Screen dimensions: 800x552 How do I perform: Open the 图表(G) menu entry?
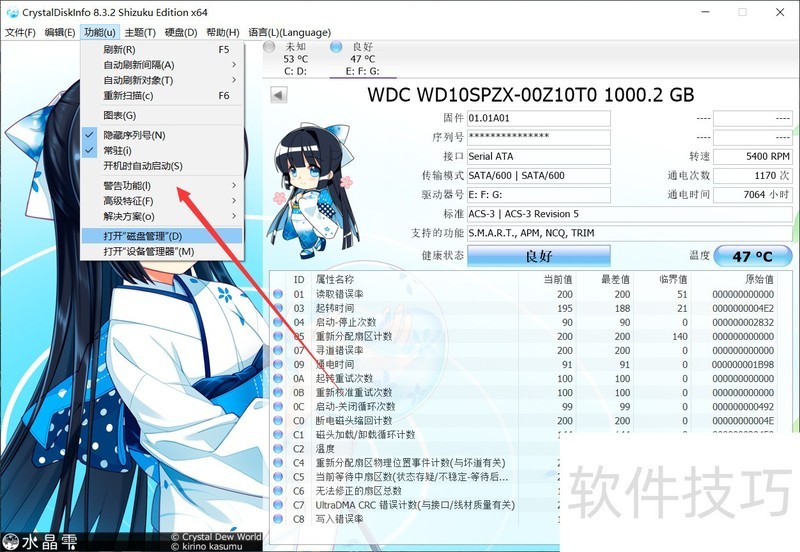tap(162, 115)
